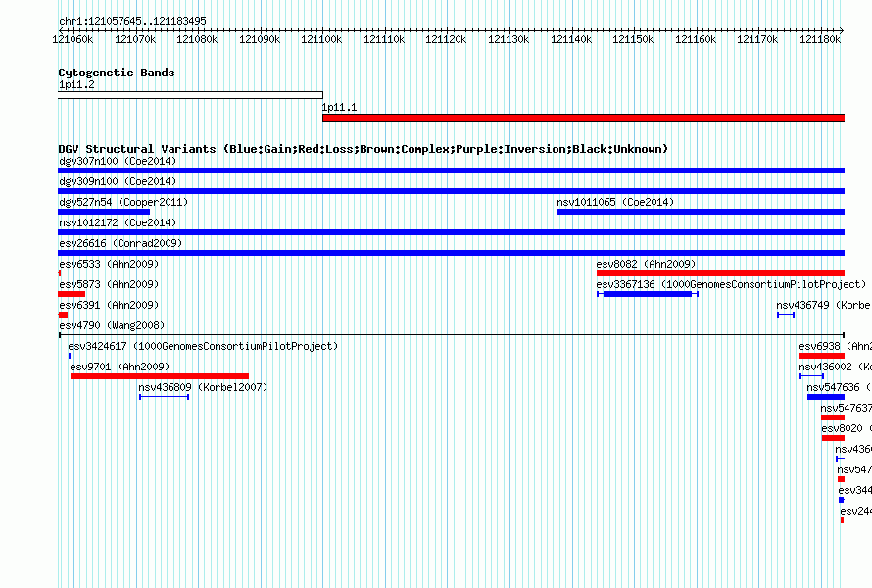Viewport: 872px width, 588px height.
Task: Click the Cytogenetic Bands track title
Action: point(117,73)
